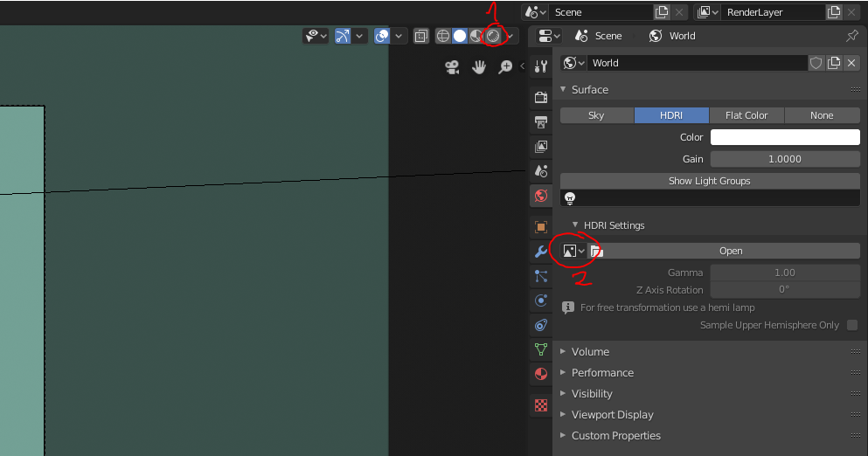Toggle camera view in the viewport
The height and width of the screenshot is (456, 868).
452,67
